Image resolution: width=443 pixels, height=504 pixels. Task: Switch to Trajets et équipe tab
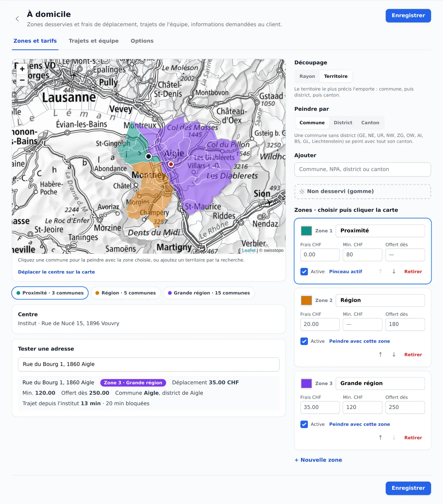94,41
